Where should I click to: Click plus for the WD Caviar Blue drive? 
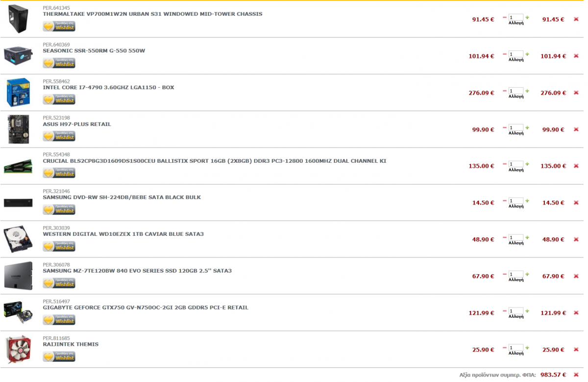527,237
